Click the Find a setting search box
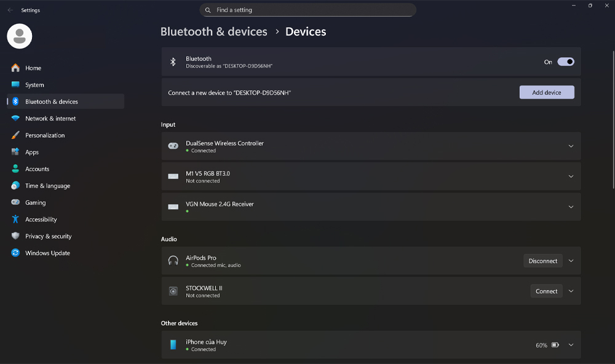The image size is (615, 364). pyautogui.click(x=307, y=10)
